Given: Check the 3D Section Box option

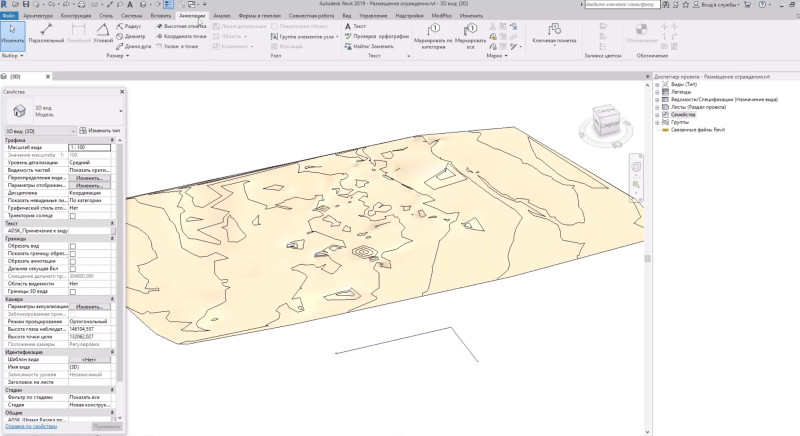Looking at the screenshot, I should pos(73,291).
